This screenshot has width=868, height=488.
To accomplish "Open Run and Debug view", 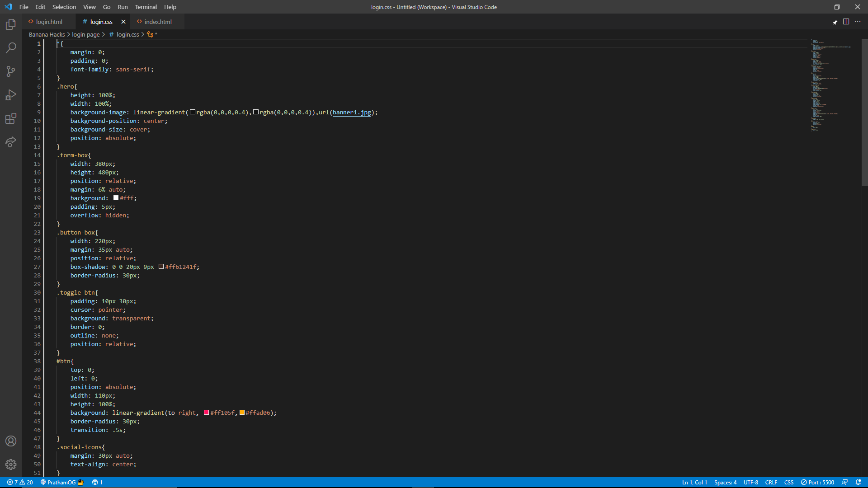I will (11, 95).
